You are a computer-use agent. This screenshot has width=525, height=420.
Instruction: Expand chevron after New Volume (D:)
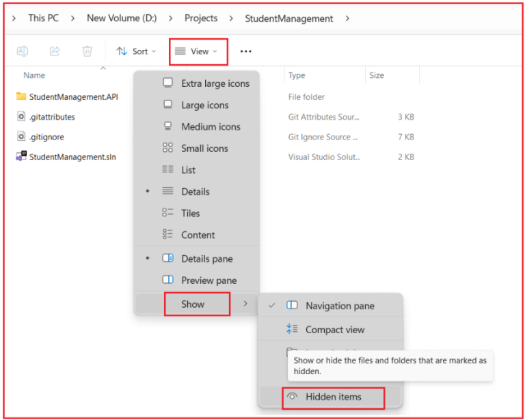pos(171,18)
